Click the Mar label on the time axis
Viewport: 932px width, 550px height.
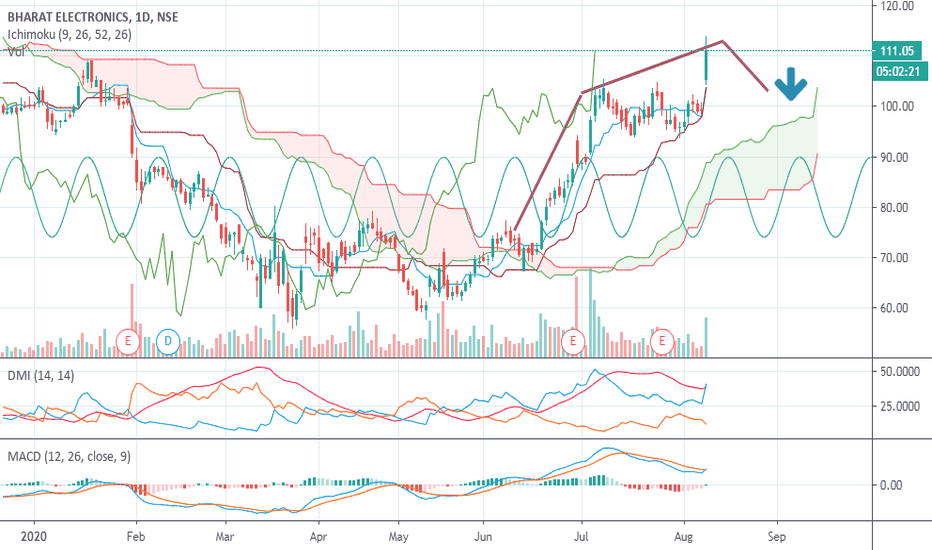click(x=225, y=536)
